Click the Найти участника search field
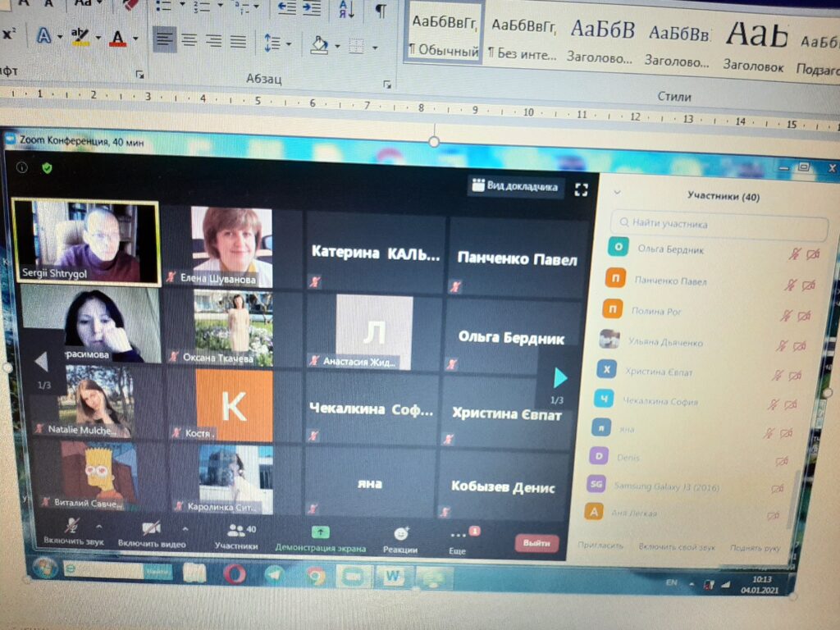 pyautogui.click(x=719, y=225)
